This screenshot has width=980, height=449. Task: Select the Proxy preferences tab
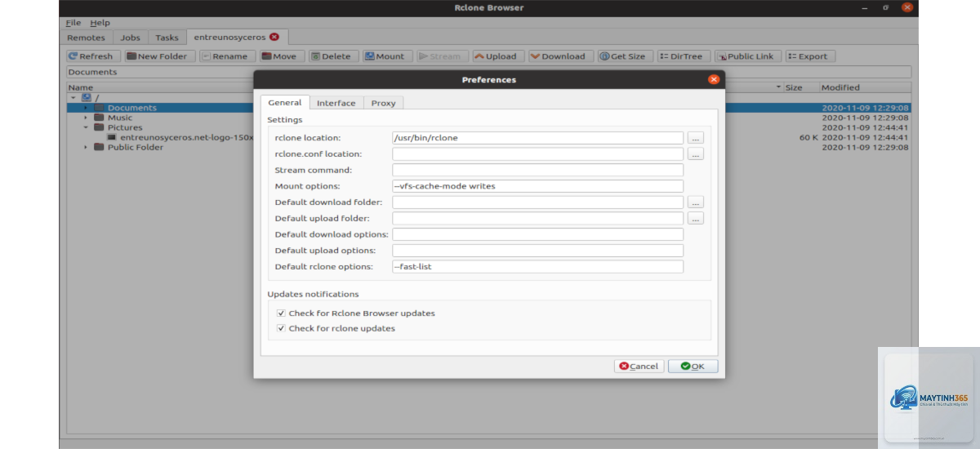383,103
